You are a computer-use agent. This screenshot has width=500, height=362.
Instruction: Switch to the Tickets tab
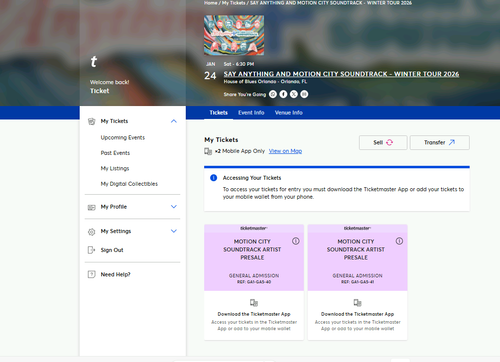pyautogui.click(x=219, y=113)
